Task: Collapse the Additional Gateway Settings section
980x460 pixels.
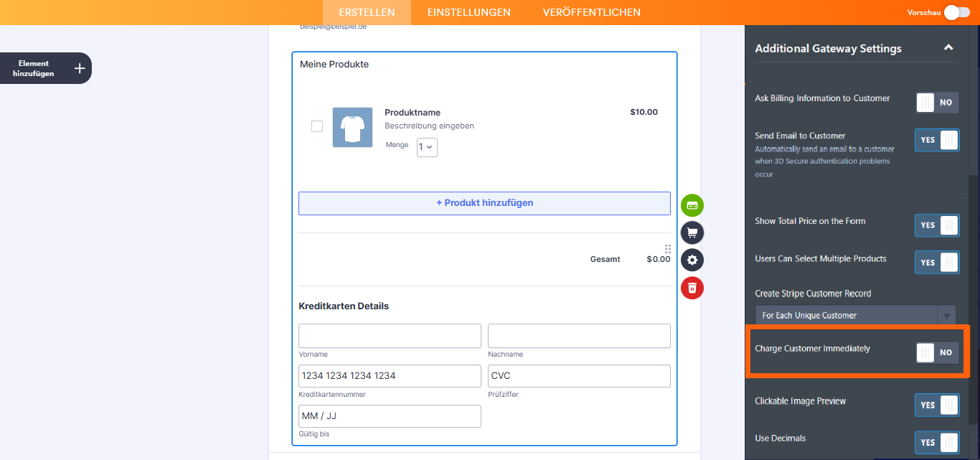Action: point(948,48)
